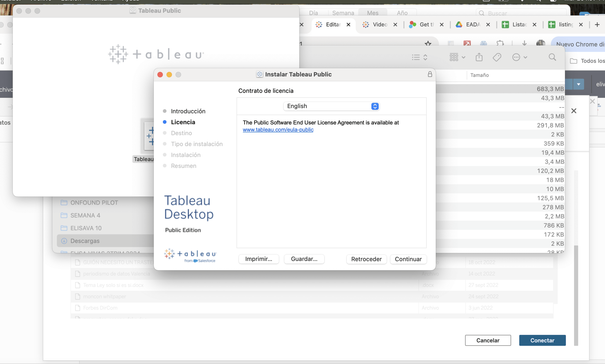Screen dimensions: 605x364
Task: Click the bookmark star icon in Chrome
Action: click(428, 43)
